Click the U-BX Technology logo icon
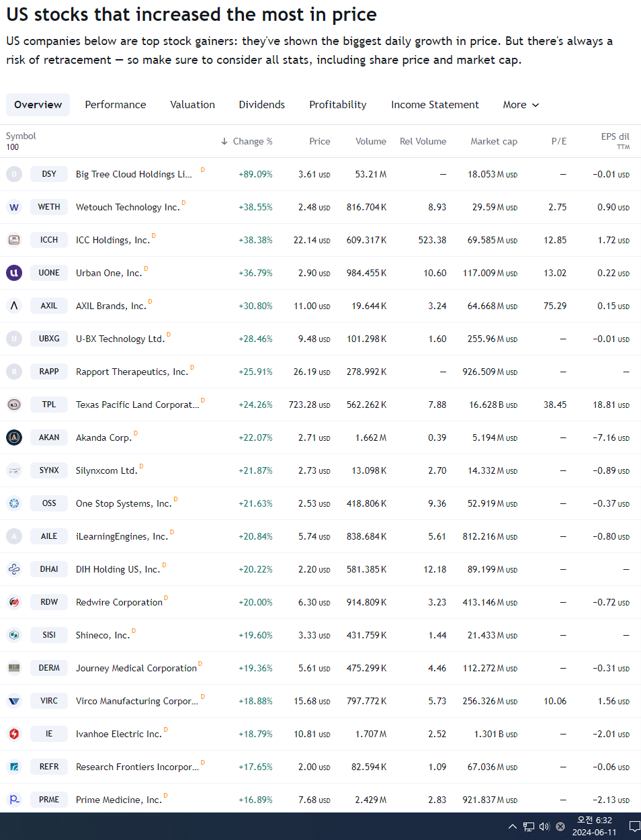 coord(14,339)
